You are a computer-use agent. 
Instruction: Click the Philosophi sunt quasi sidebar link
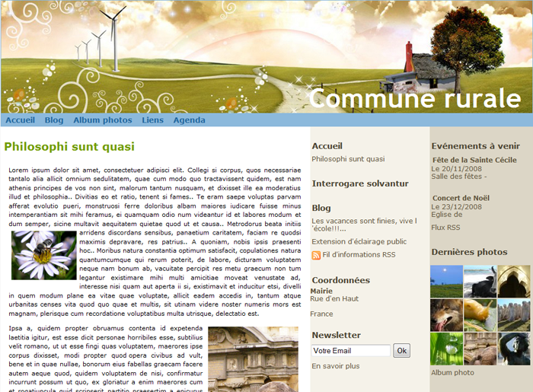[x=348, y=159]
